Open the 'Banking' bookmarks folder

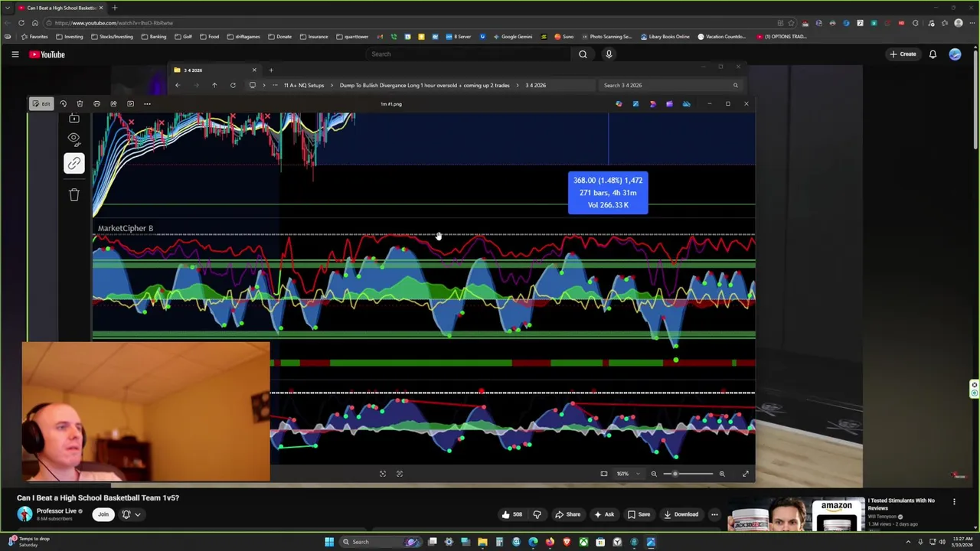pyautogui.click(x=154, y=37)
